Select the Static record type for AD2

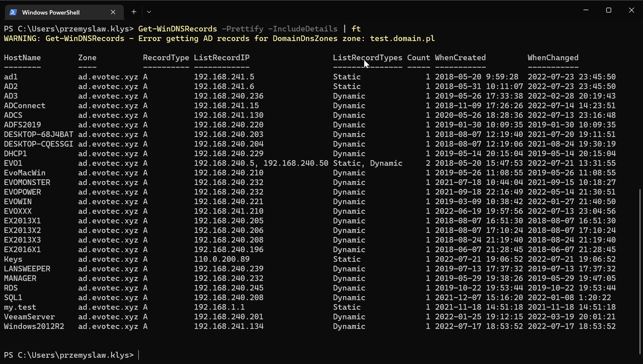[x=346, y=86]
